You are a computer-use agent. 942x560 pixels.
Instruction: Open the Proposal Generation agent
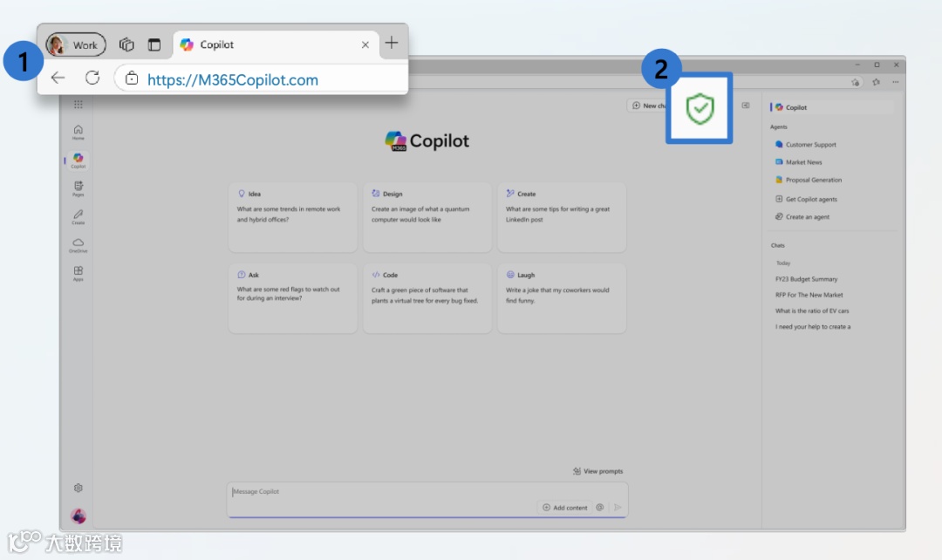(809, 180)
